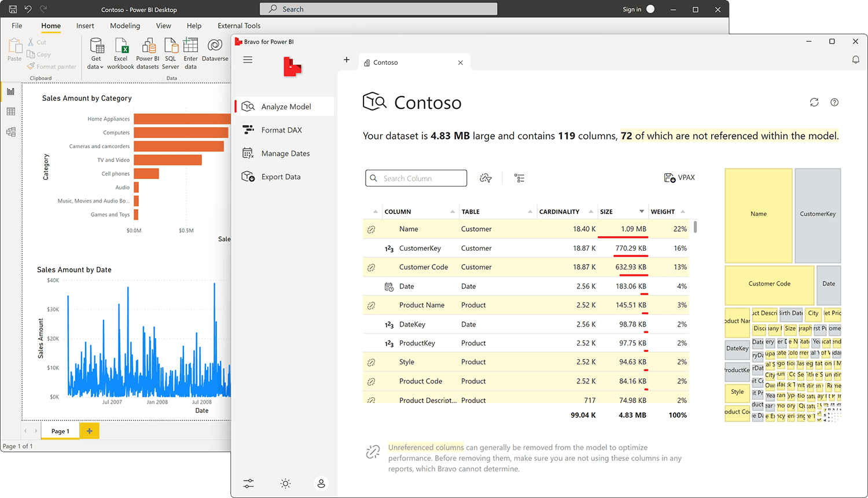The height and width of the screenshot is (498, 868).
Task: Open the Bravo hamburger menu
Action: coord(248,60)
